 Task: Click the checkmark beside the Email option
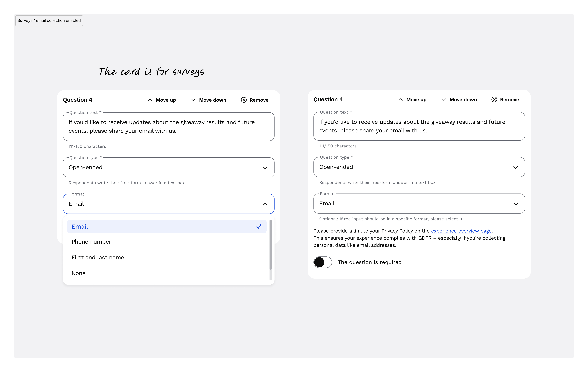(259, 226)
